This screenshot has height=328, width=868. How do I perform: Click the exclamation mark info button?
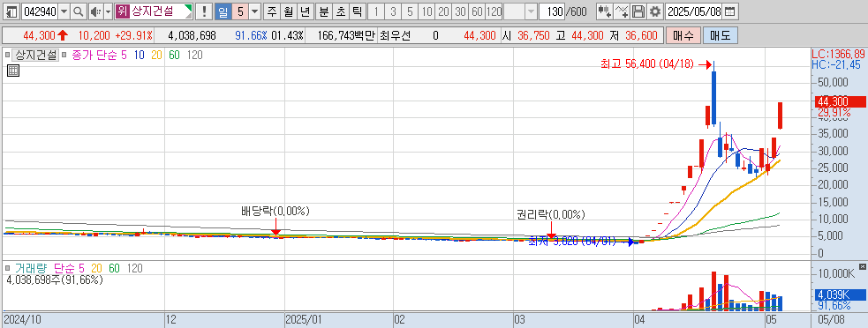coord(204,11)
